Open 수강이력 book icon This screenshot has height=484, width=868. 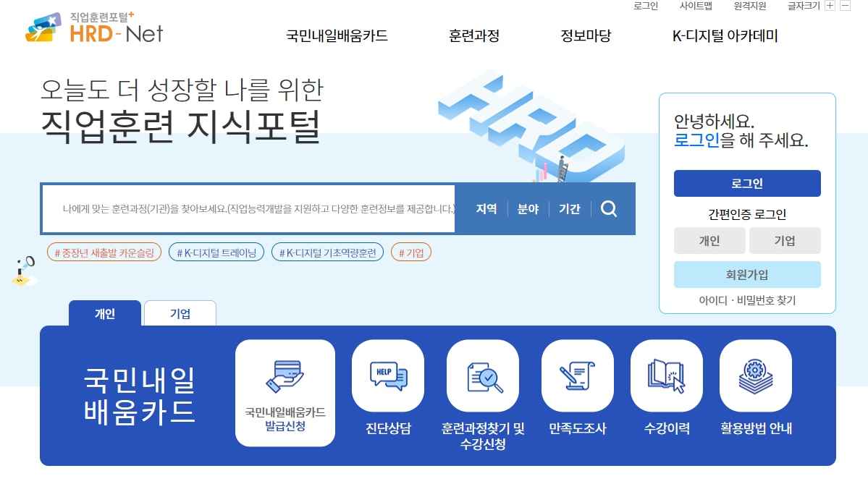pyautogui.click(x=667, y=375)
